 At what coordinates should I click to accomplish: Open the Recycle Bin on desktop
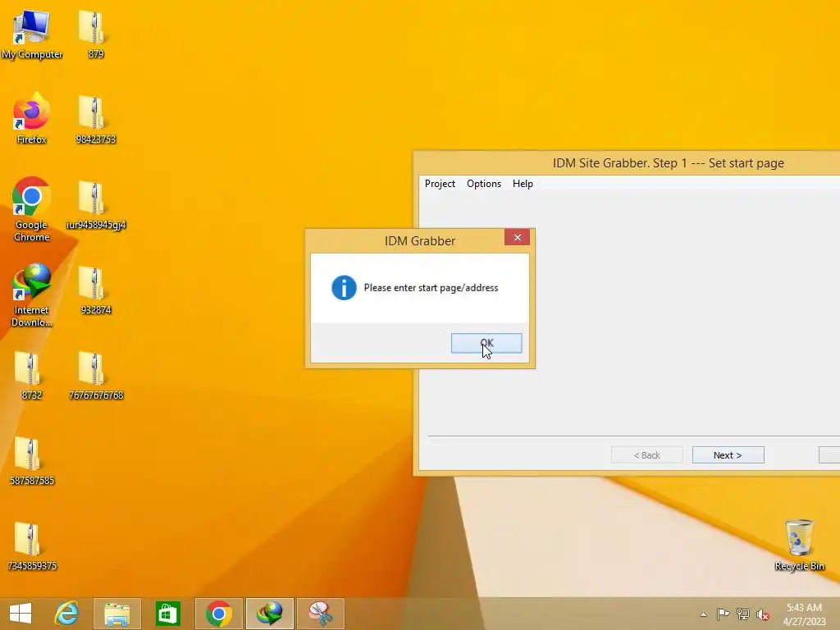pyautogui.click(x=799, y=545)
